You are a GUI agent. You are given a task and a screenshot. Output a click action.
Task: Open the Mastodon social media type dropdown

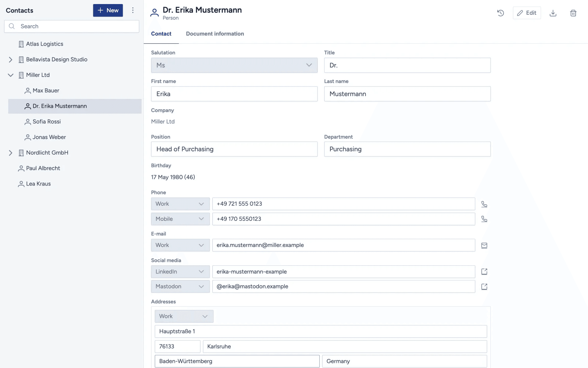click(x=180, y=287)
